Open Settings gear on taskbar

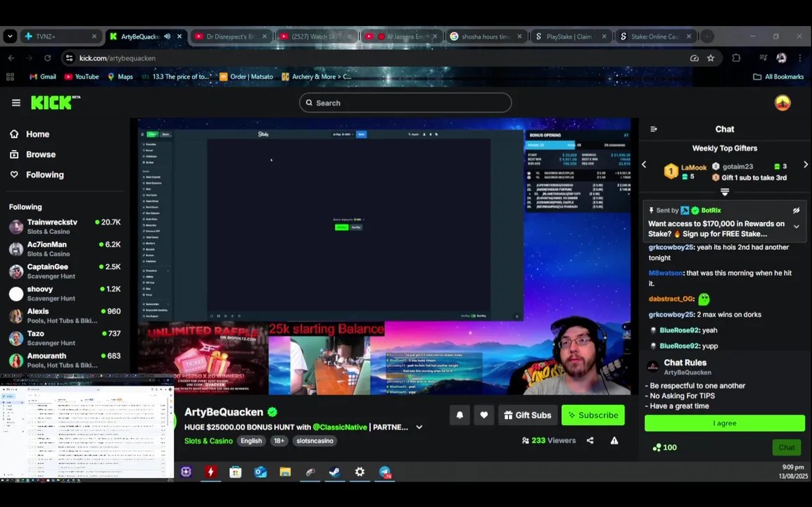(360, 472)
